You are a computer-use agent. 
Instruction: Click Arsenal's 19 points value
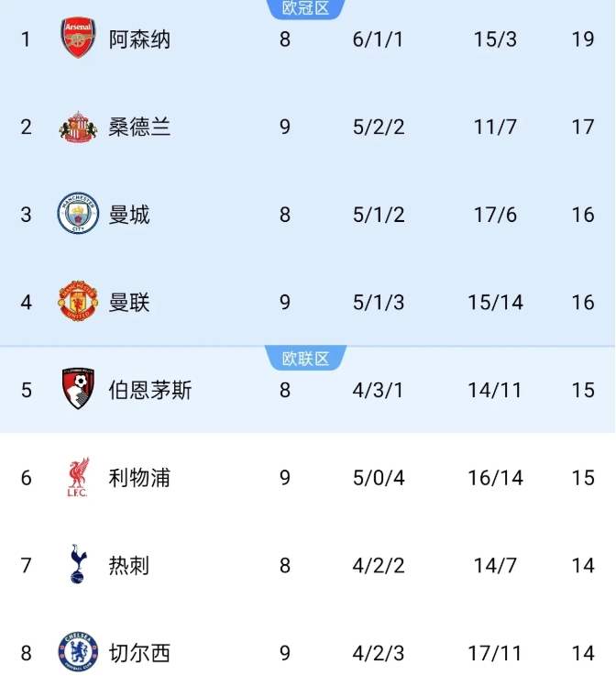pos(583,39)
